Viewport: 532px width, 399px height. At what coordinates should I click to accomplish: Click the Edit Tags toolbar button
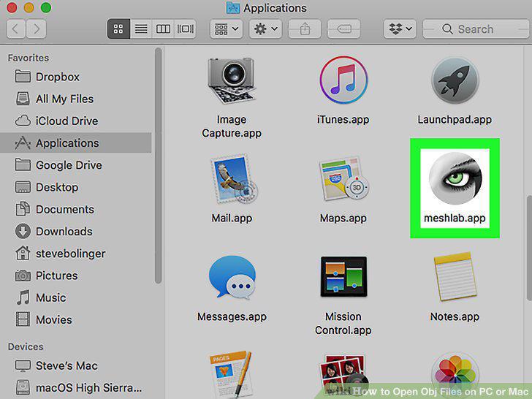(343, 28)
